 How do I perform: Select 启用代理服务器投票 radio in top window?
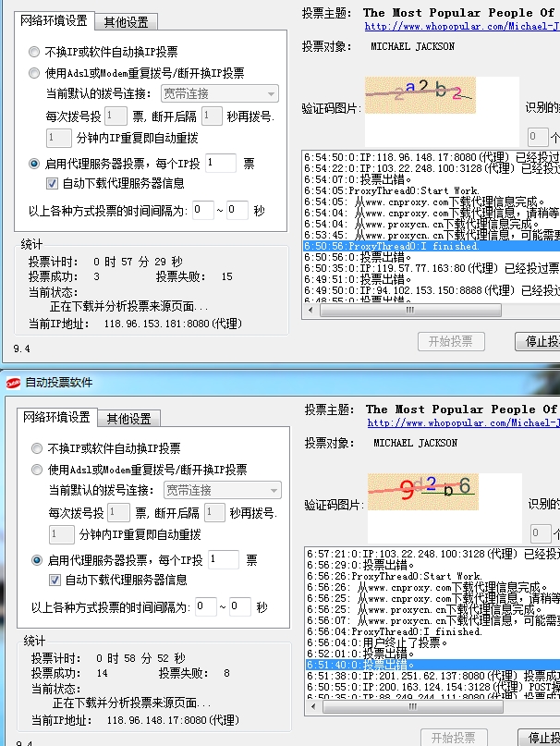click(x=34, y=164)
